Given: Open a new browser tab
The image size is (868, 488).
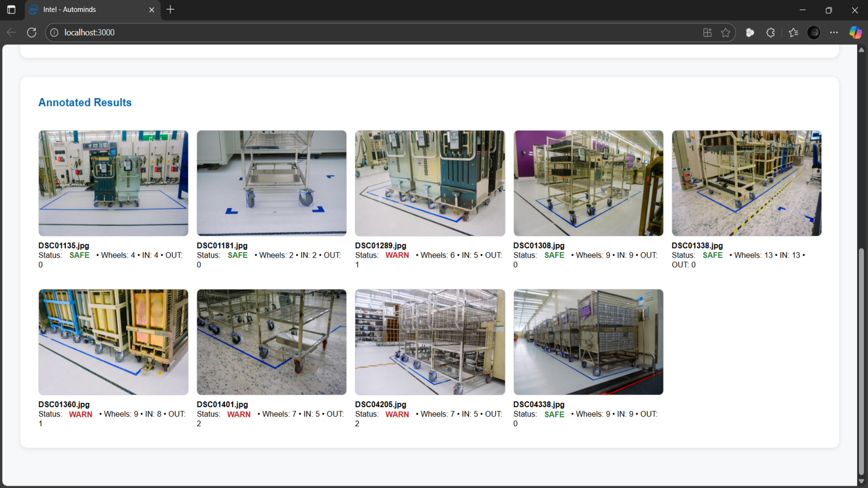Looking at the screenshot, I should (x=170, y=10).
